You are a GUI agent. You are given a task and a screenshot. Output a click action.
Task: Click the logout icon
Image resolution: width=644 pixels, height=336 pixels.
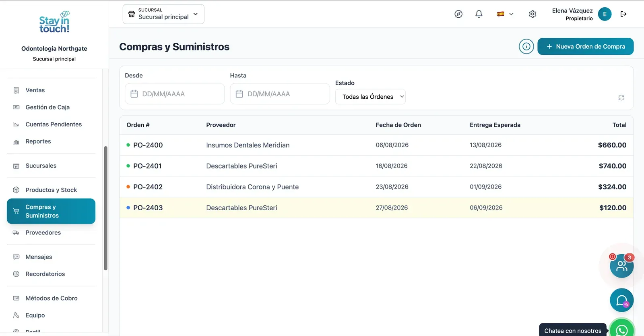pos(623,14)
